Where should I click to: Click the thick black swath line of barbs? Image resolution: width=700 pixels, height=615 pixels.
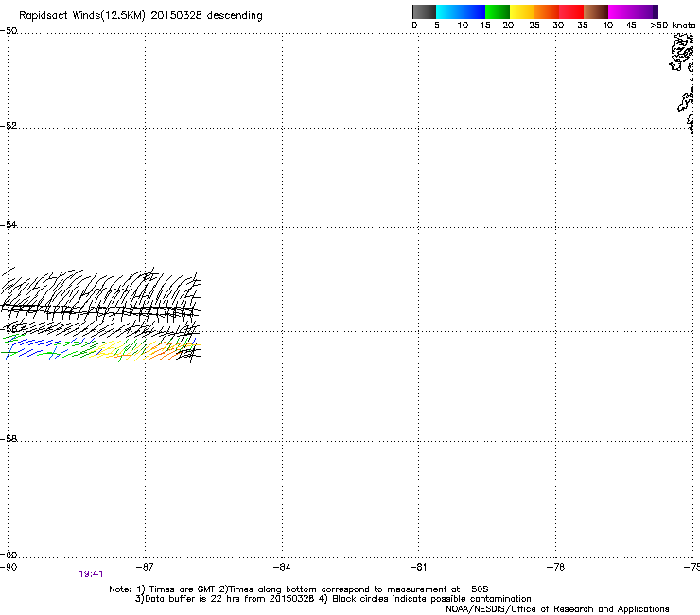pos(99,309)
